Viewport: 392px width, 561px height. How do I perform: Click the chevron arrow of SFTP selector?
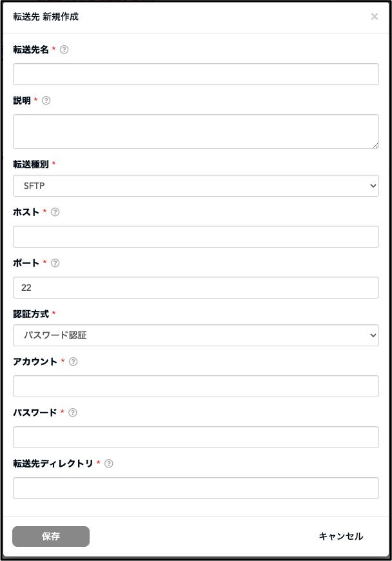point(373,186)
